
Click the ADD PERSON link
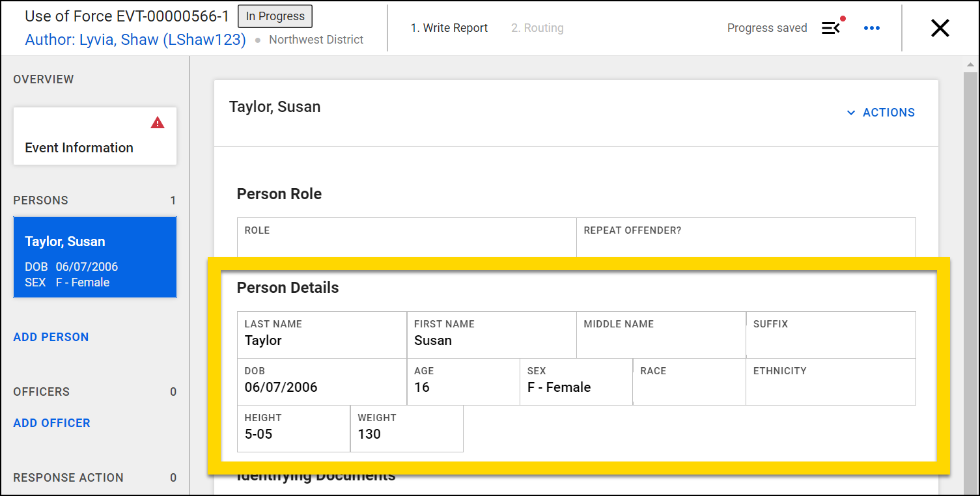(51, 337)
